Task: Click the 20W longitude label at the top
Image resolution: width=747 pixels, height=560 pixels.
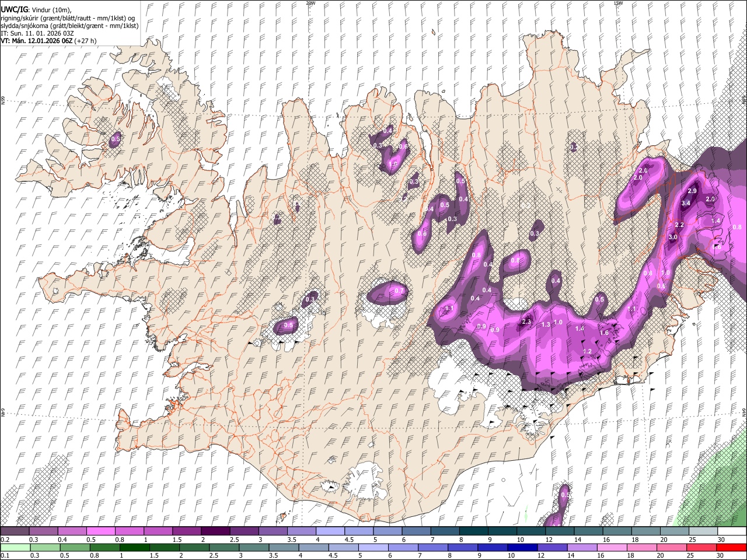Action: 310,3
